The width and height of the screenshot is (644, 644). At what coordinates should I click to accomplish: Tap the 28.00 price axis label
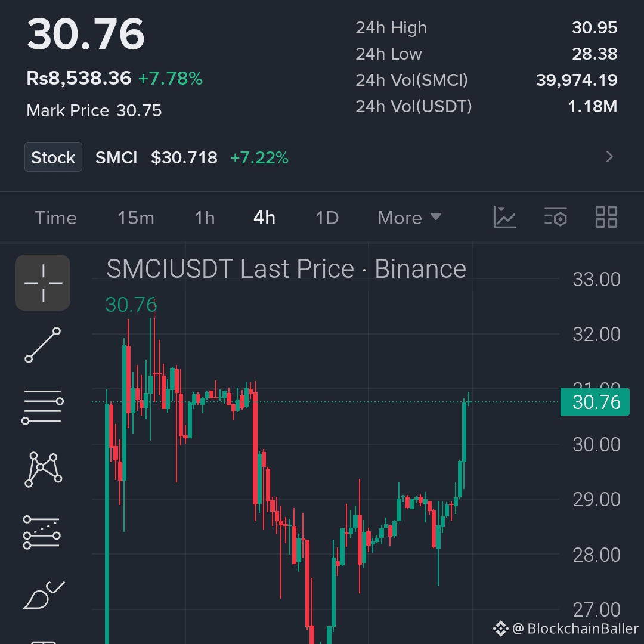point(596,555)
